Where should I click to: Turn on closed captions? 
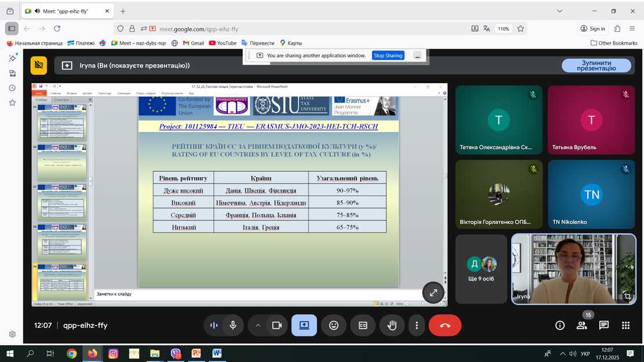[363, 326]
